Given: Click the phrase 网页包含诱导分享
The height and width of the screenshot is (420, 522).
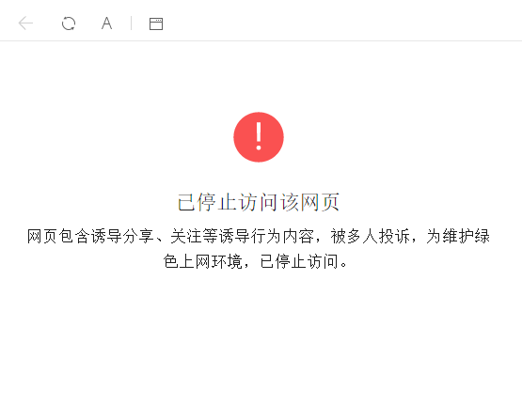Looking at the screenshot, I should click(x=90, y=237).
